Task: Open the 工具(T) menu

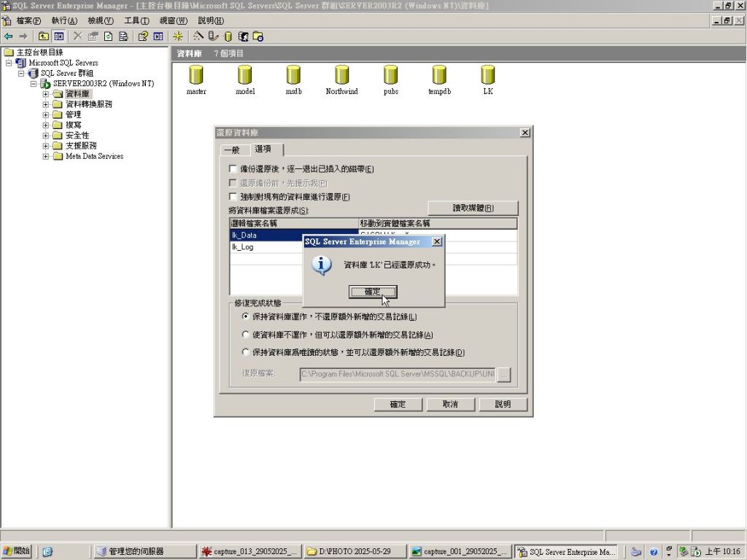Action: pos(136,20)
